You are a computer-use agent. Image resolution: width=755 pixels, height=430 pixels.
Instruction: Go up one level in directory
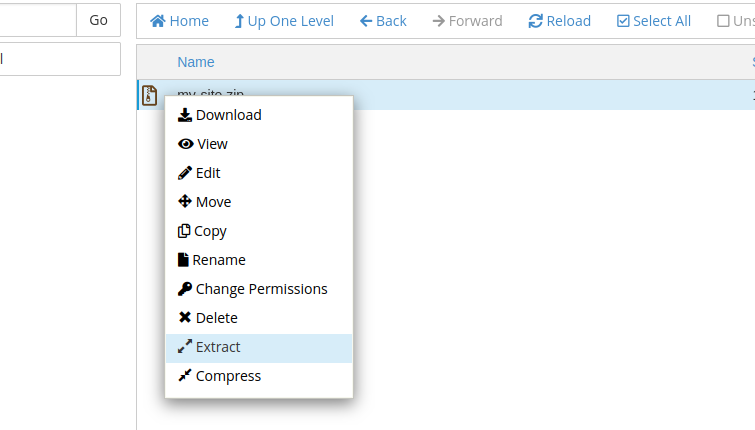point(283,21)
